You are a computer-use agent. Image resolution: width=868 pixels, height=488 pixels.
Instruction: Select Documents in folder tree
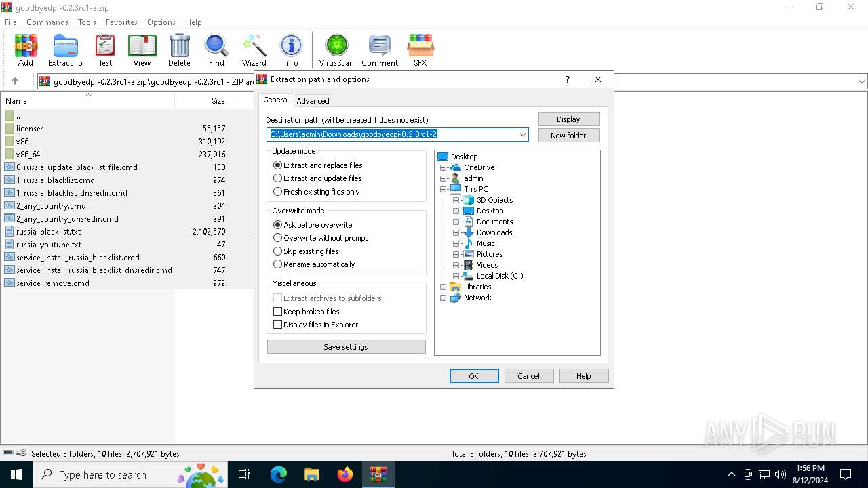click(x=494, y=222)
